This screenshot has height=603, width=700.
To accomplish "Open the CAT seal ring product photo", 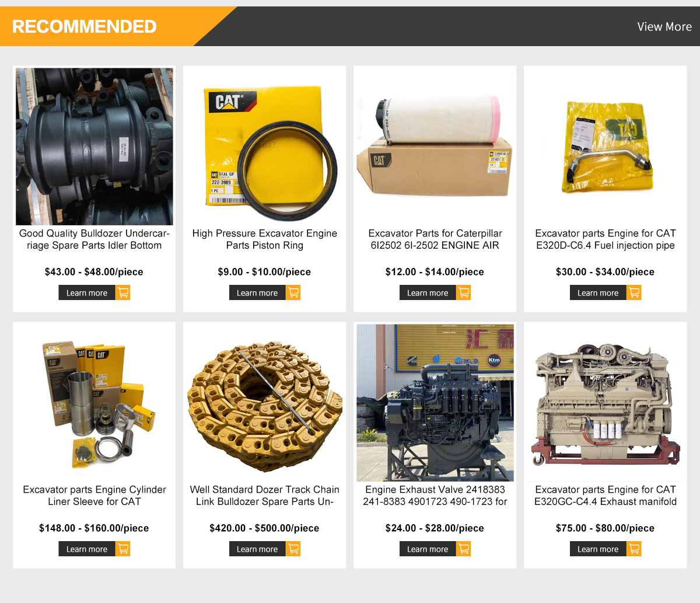I will [265, 147].
